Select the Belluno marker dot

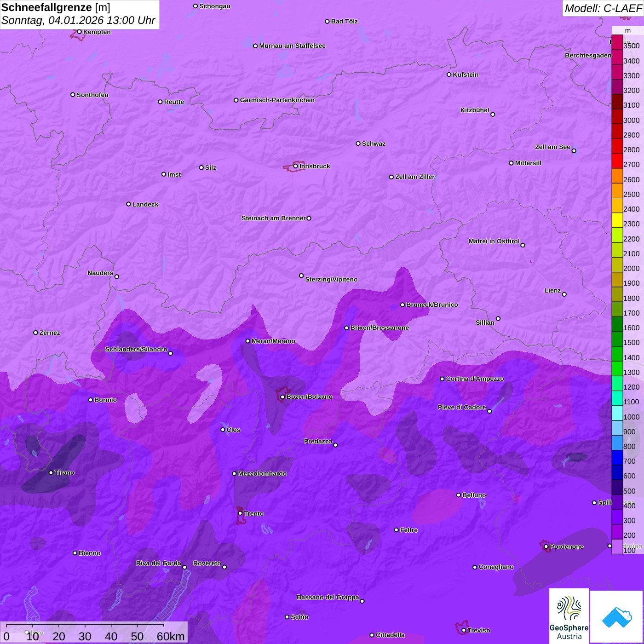(459, 495)
